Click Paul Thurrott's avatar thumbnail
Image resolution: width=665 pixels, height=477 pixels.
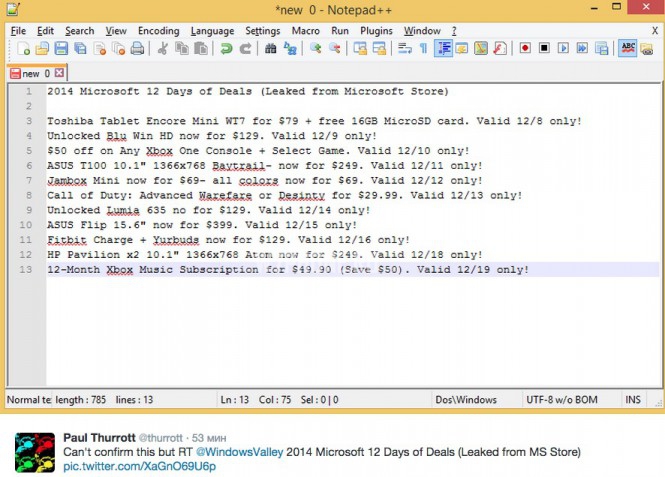tap(35, 452)
